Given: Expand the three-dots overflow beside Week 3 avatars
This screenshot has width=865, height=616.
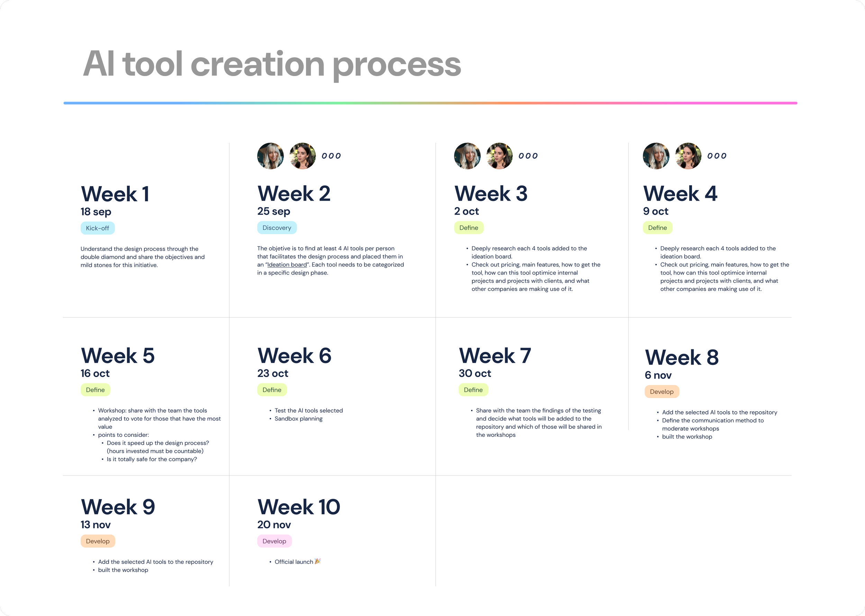Looking at the screenshot, I should (528, 156).
